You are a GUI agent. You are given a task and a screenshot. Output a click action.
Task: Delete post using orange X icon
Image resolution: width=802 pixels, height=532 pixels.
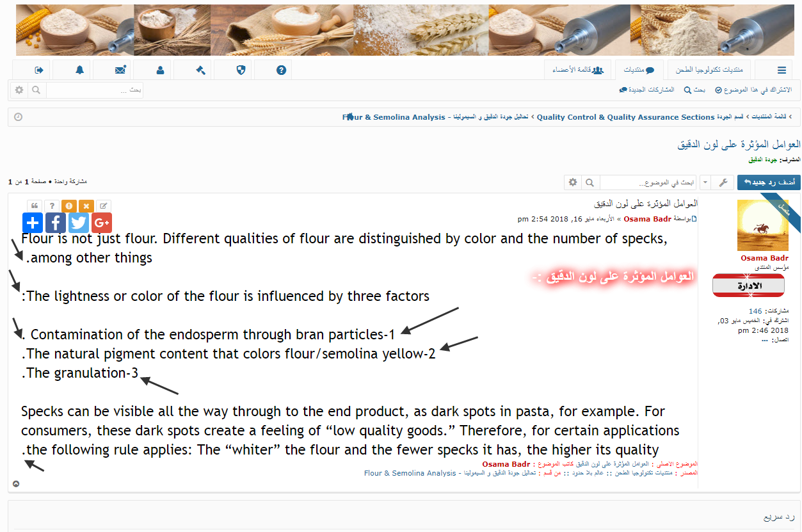point(86,206)
